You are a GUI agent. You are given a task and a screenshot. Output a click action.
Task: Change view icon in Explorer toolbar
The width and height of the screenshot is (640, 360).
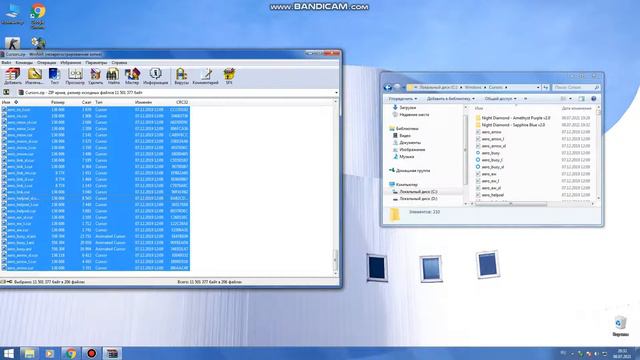tap(564, 99)
